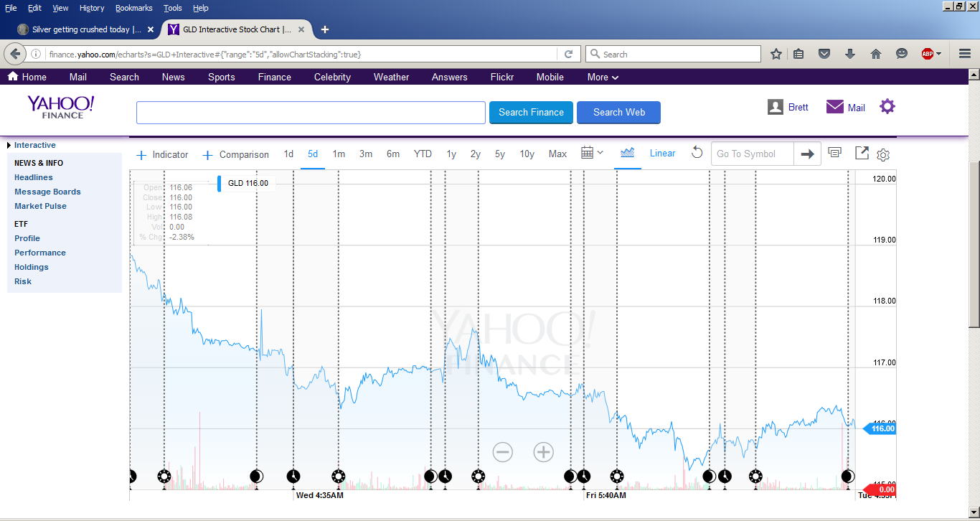The width and height of the screenshot is (980, 521).
Task: Expand the More navigation dropdown
Action: point(603,77)
